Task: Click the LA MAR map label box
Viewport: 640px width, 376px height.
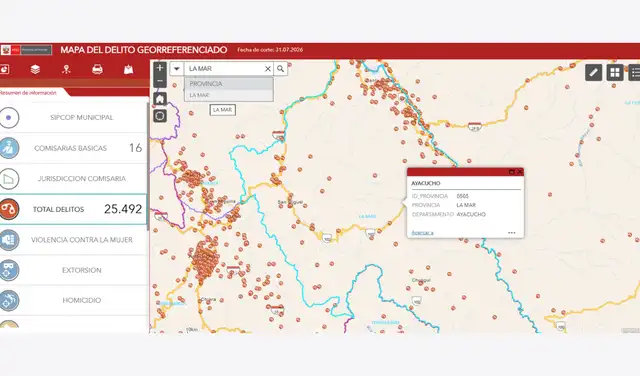Action: tap(222, 110)
